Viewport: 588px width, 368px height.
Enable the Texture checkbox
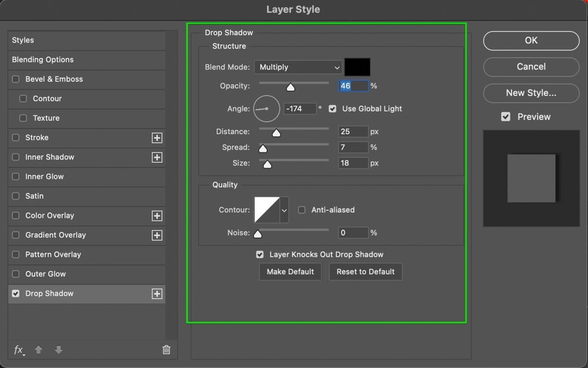[24, 118]
